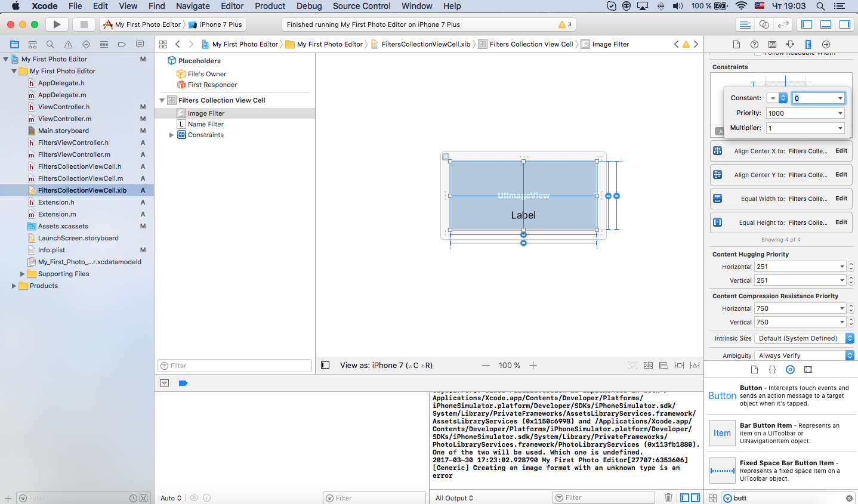Screen dimensions: 858x504
Task: Open the Connections inspector
Action: tap(826, 44)
